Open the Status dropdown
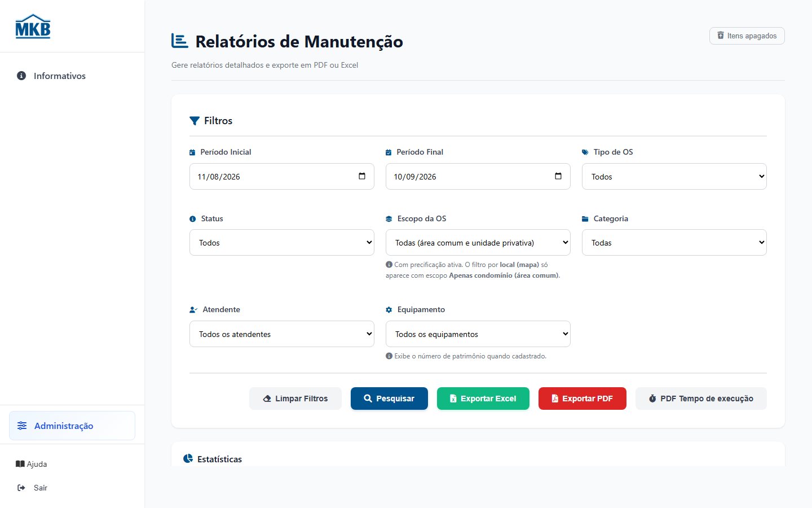This screenshot has width=812, height=508. (x=282, y=243)
